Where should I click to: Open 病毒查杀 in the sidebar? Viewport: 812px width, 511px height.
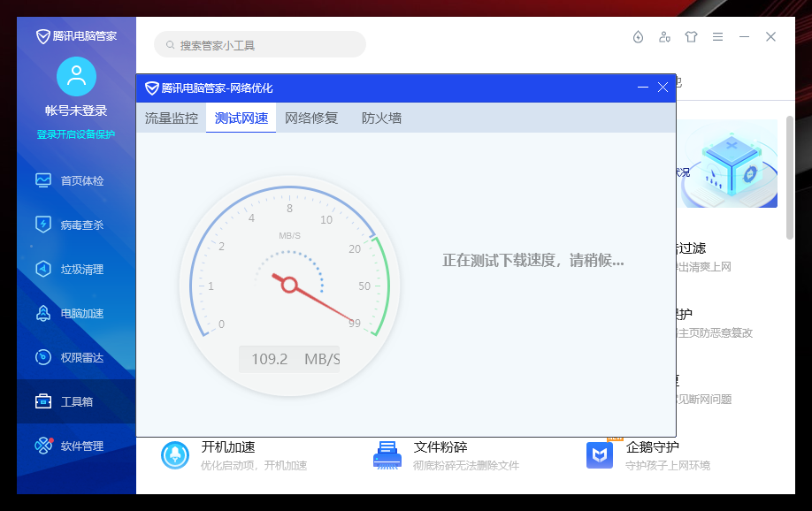pyautogui.click(x=76, y=225)
